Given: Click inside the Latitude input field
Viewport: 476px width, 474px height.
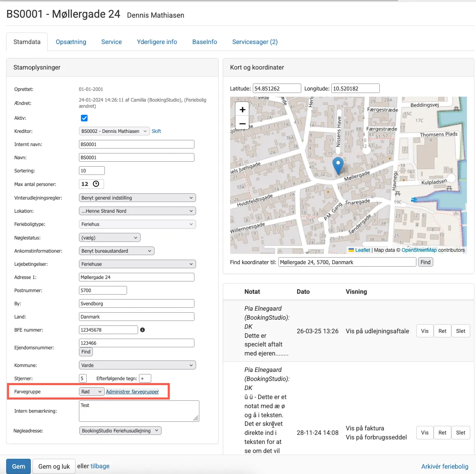Looking at the screenshot, I should [x=277, y=88].
